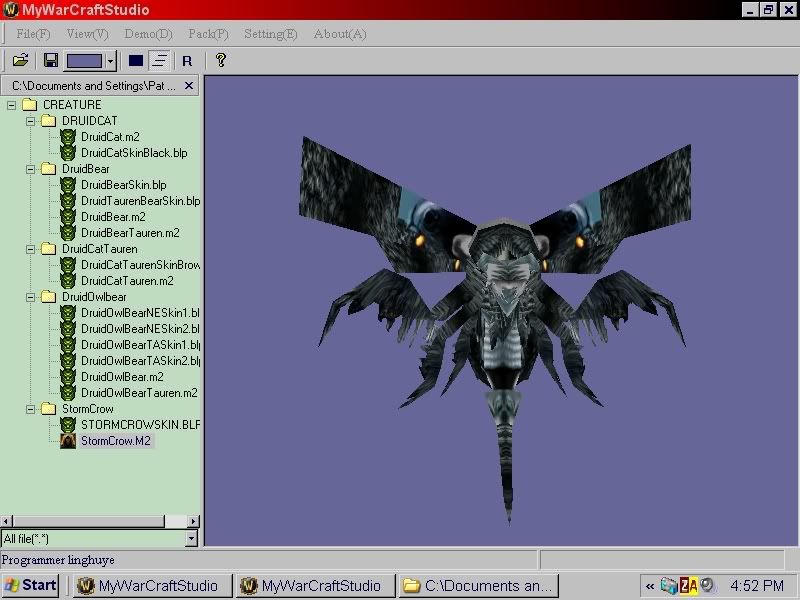Select the solid dark blue square toolbar button

tap(136, 61)
